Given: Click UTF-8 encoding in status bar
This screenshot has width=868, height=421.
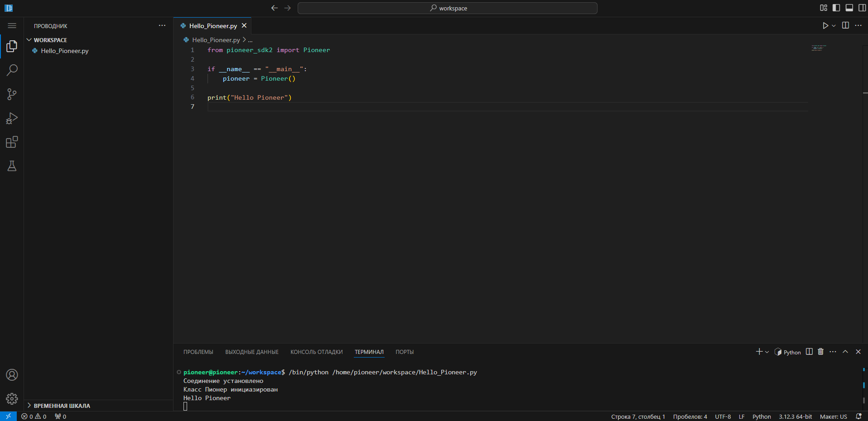Looking at the screenshot, I should pos(723,416).
